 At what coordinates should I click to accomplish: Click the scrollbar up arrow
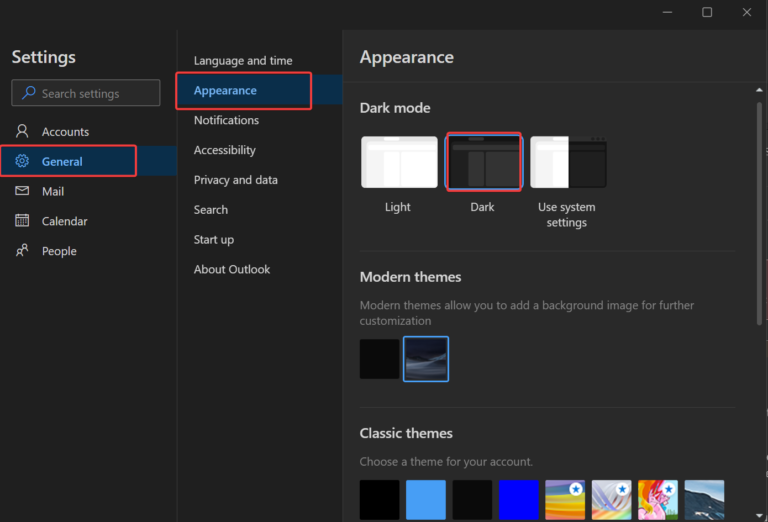(759, 90)
